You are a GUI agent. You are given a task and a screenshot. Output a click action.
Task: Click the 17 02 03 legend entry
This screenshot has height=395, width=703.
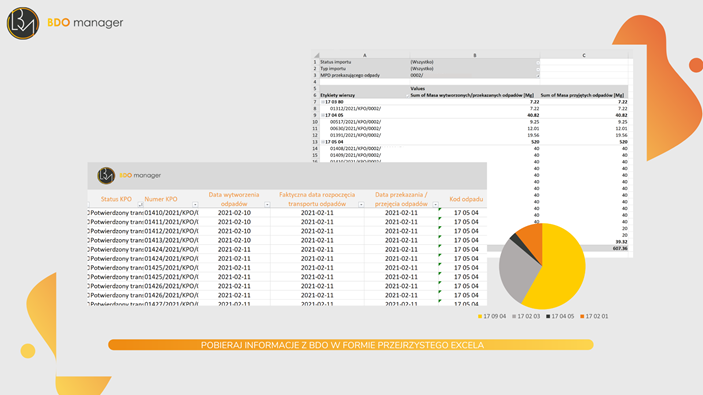point(526,316)
